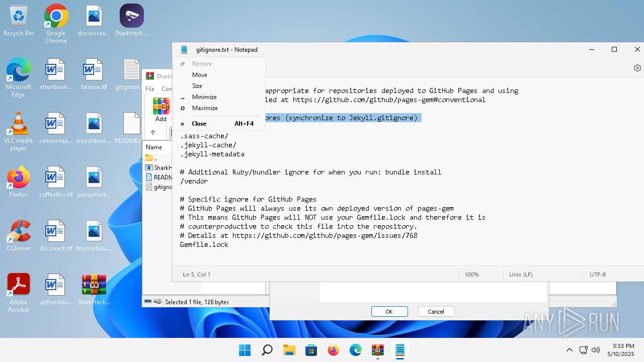Click the WinRAR status bar drive icon

(148, 302)
